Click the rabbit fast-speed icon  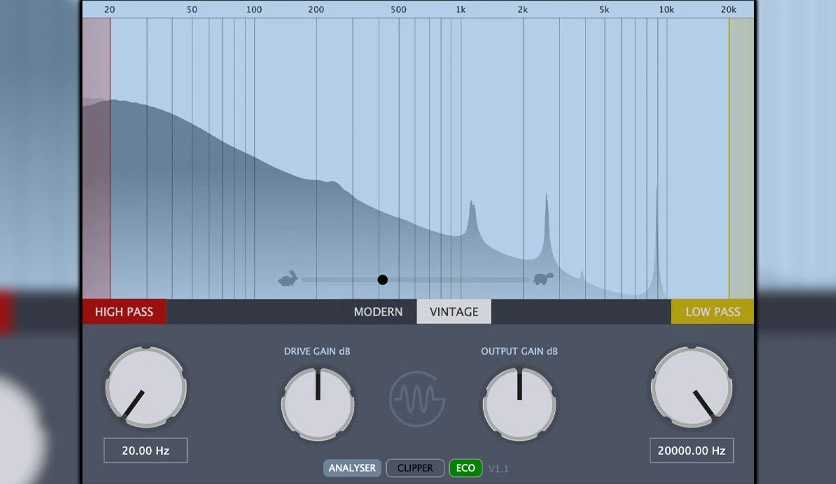pos(288,278)
